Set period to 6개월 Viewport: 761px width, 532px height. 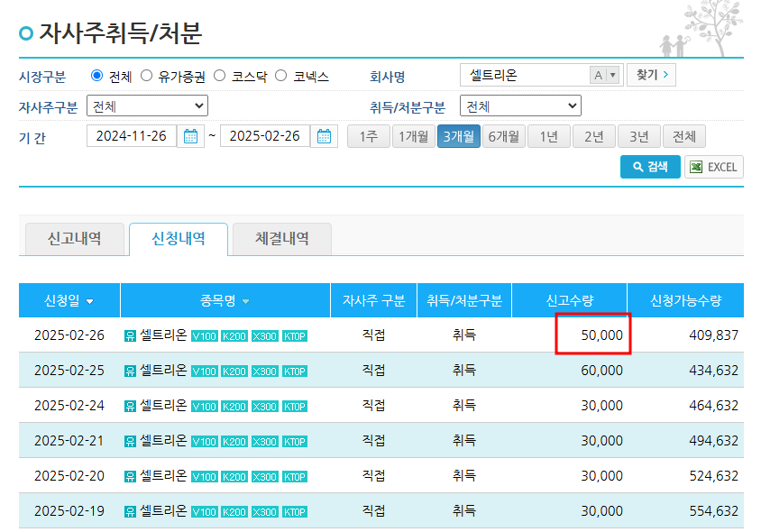[504, 136]
